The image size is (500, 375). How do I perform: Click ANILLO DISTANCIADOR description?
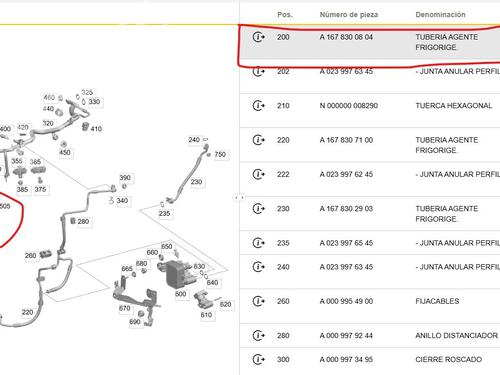point(456,336)
